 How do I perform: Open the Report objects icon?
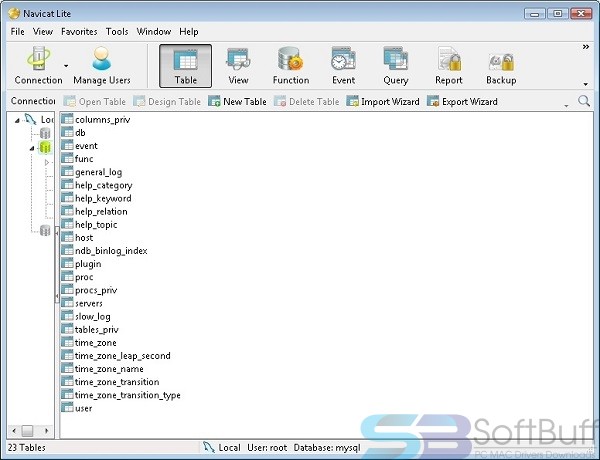tap(448, 66)
